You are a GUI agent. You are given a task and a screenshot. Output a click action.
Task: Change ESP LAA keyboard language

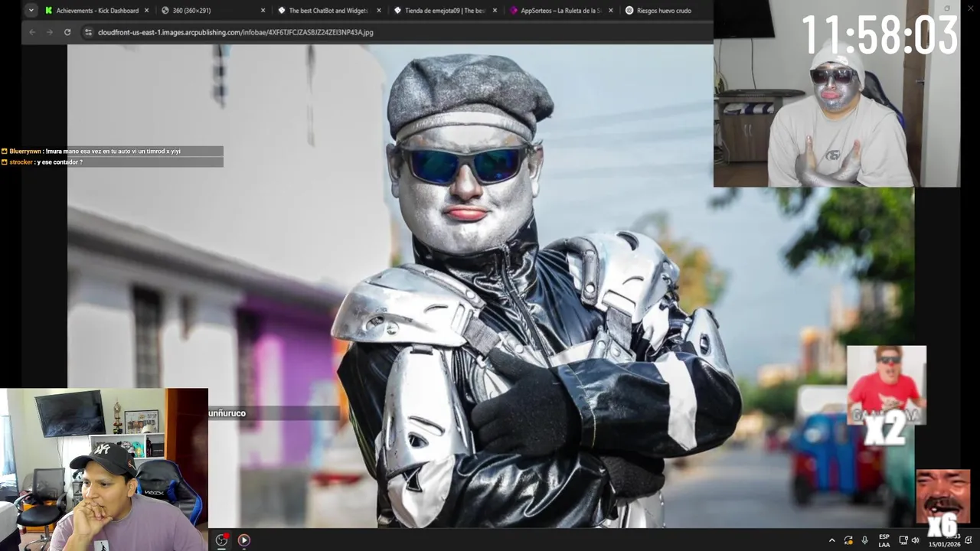pos(884,540)
